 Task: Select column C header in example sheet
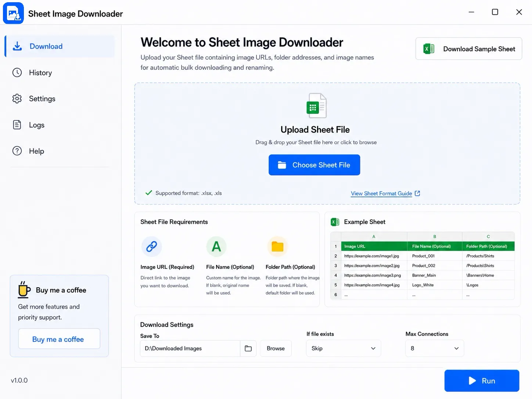point(488,237)
